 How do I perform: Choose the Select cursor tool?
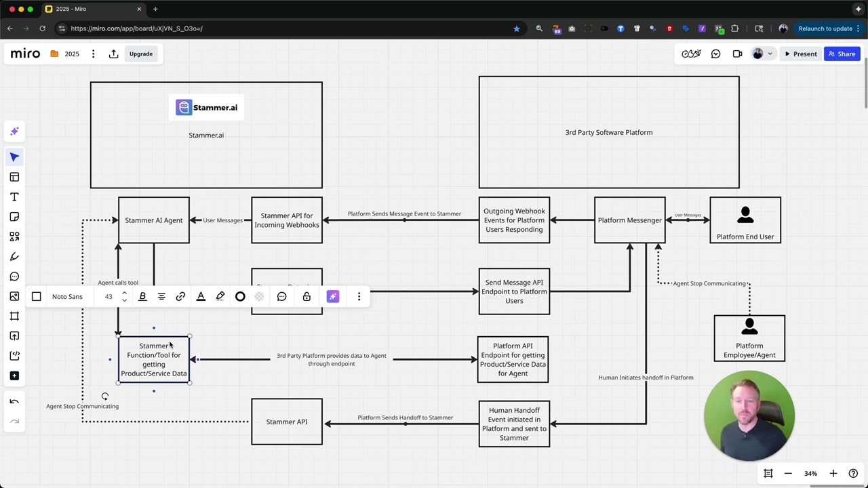[14, 157]
